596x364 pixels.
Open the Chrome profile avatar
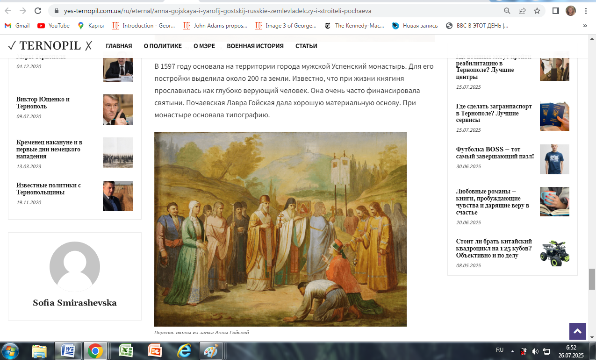click(x=571, y=11)
